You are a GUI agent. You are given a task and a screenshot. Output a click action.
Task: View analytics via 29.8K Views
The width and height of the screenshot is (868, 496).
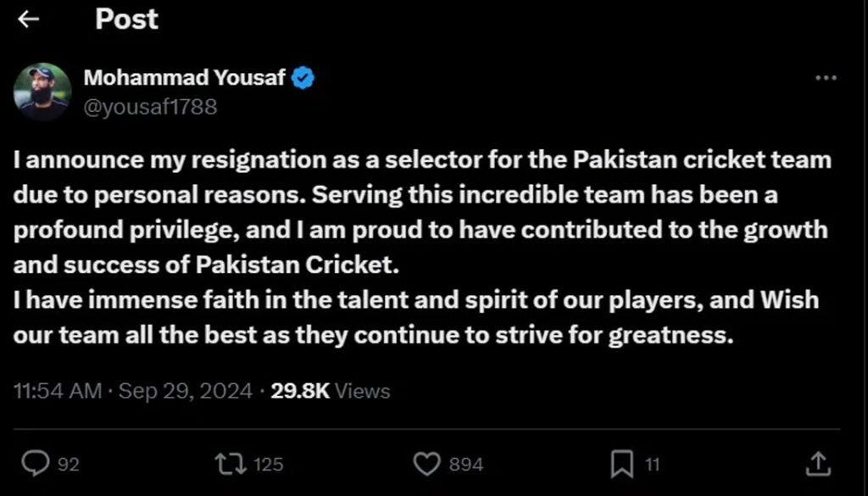[x=330, y=391]
